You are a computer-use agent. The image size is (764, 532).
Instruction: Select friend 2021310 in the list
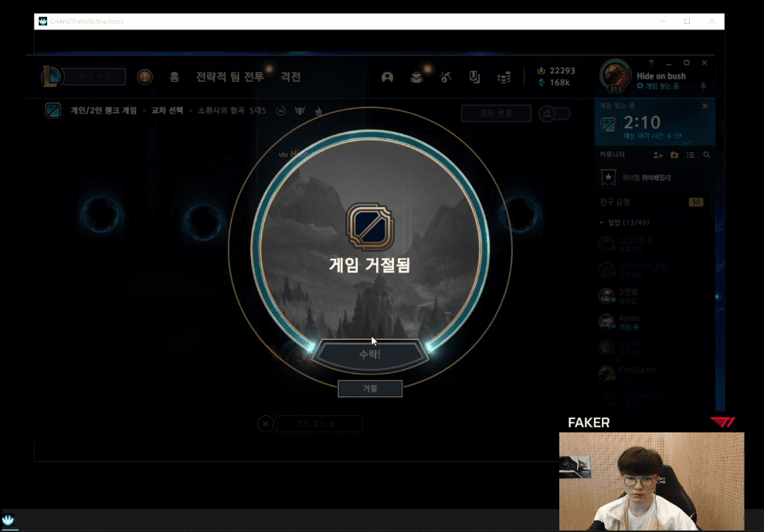pos(654,245)
